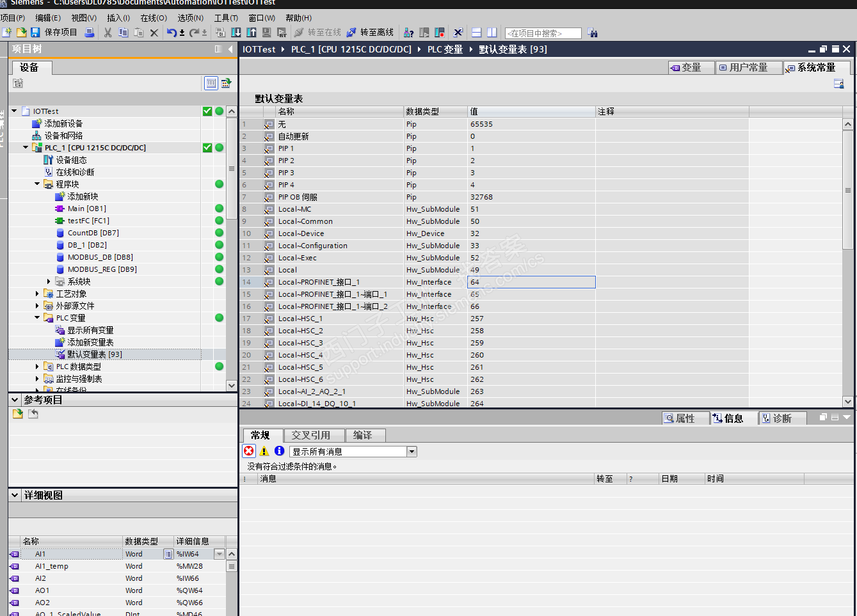Collapse the project tree with the left arrow

(x=230, y=49)
